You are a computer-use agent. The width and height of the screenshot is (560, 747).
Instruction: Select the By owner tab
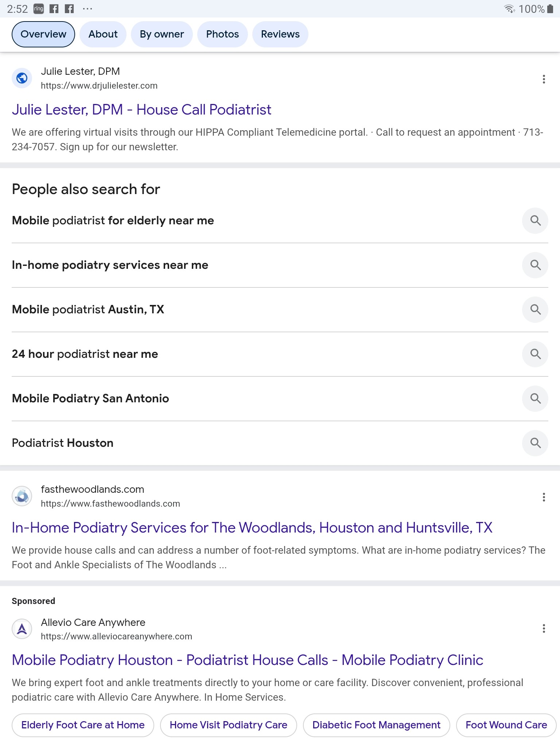pos(162,34)
